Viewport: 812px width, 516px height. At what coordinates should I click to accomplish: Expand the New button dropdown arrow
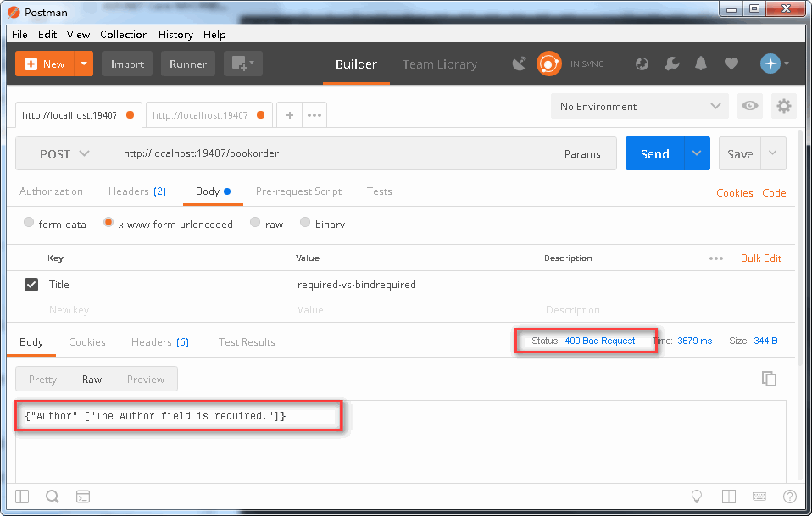point(84,64)
